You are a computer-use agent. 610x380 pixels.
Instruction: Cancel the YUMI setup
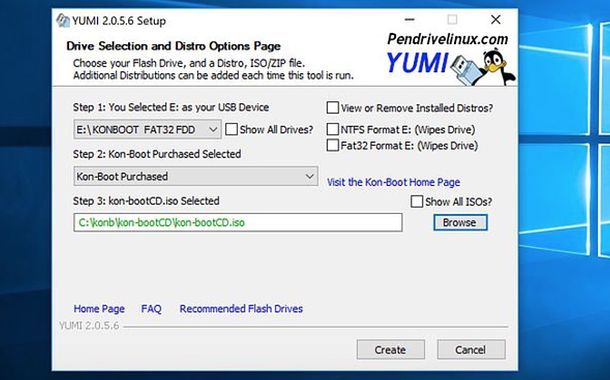pos(471,350)
